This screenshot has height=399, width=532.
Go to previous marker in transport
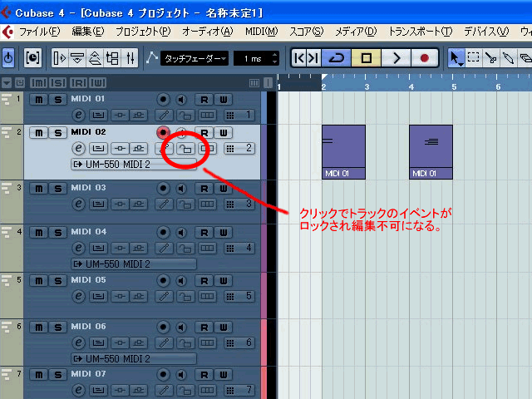coord(299,58)
